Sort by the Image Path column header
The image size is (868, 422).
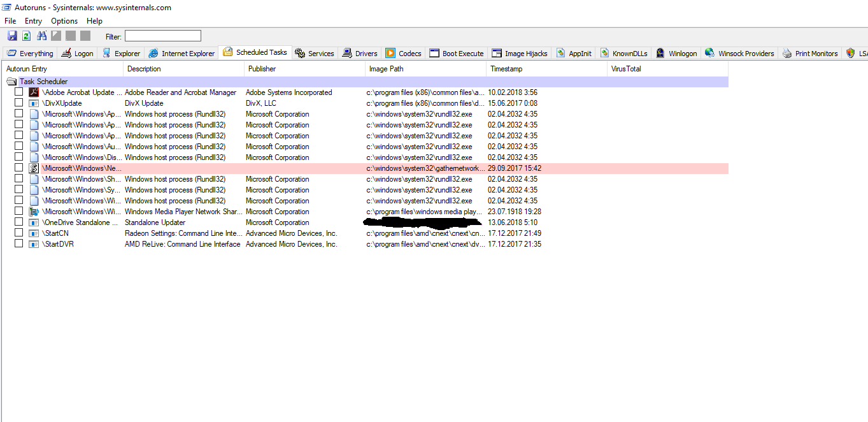point(425,69)
